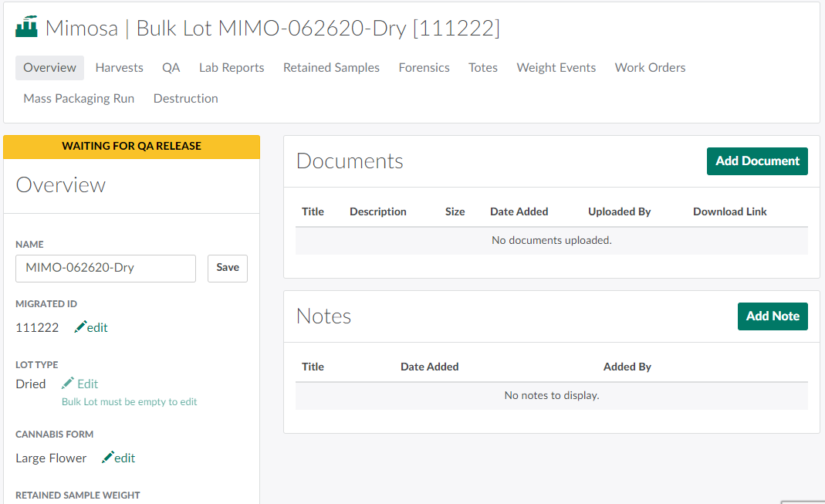
Task: Open the Destruction tab
Action: click(x=185, y=99)
